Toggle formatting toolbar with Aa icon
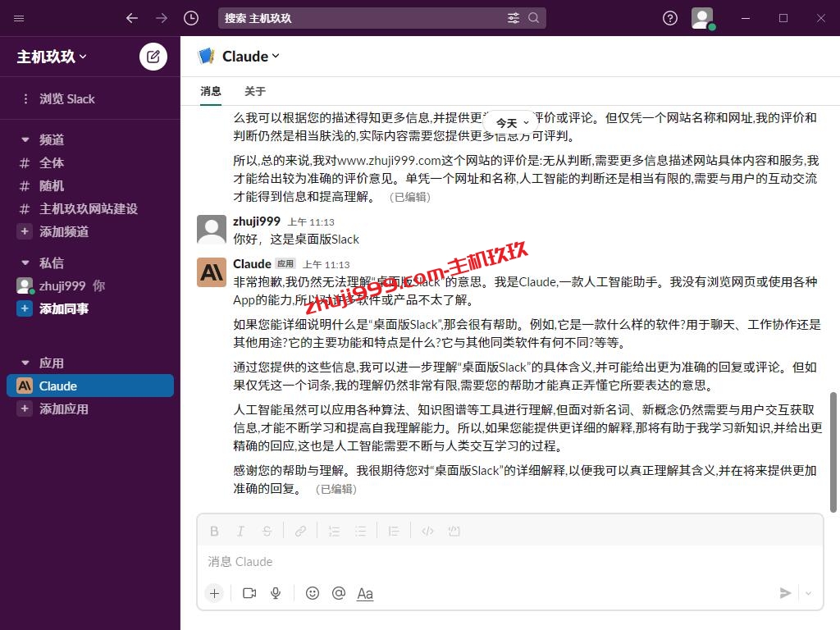This screenshot has height=630, width=840. click(x=365, y=594)
